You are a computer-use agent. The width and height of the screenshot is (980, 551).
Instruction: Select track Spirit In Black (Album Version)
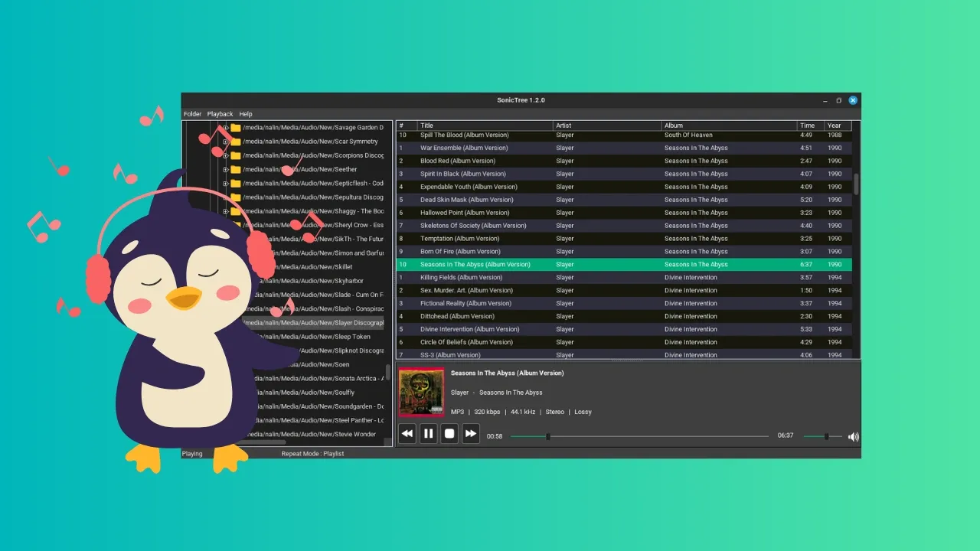point(624,174)
